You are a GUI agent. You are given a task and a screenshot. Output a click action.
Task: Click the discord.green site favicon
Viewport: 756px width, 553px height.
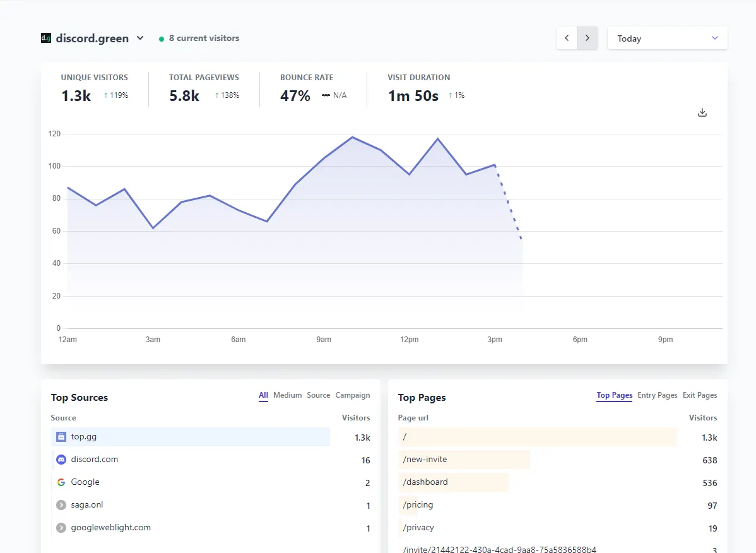click(x=46, y=38)
